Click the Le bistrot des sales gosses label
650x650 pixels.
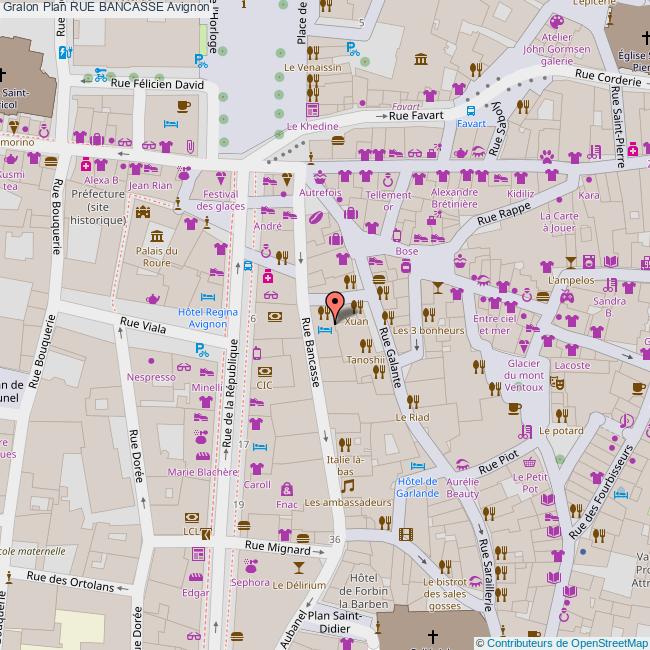[x=444, y=594]
